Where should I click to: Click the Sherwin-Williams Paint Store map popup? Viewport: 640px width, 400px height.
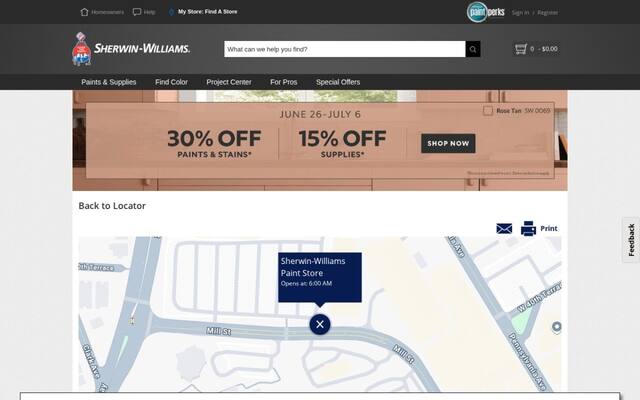tap(320, 277)
